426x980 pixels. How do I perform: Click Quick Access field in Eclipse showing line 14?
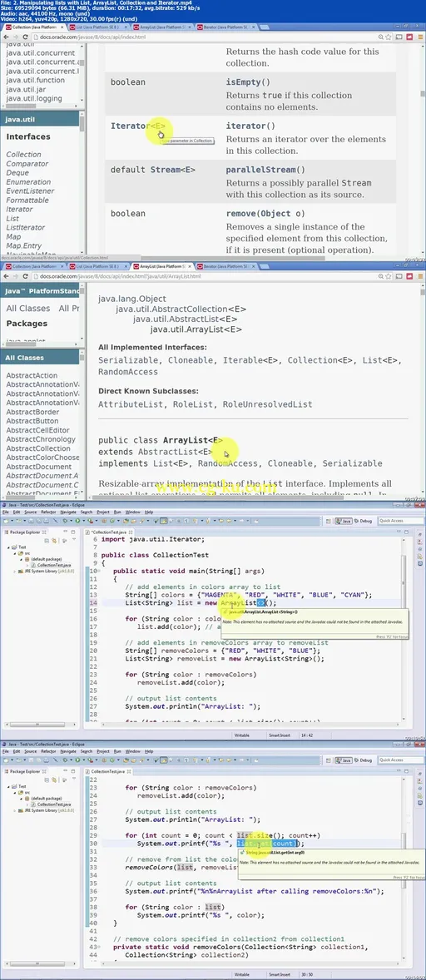coord(399,521)
